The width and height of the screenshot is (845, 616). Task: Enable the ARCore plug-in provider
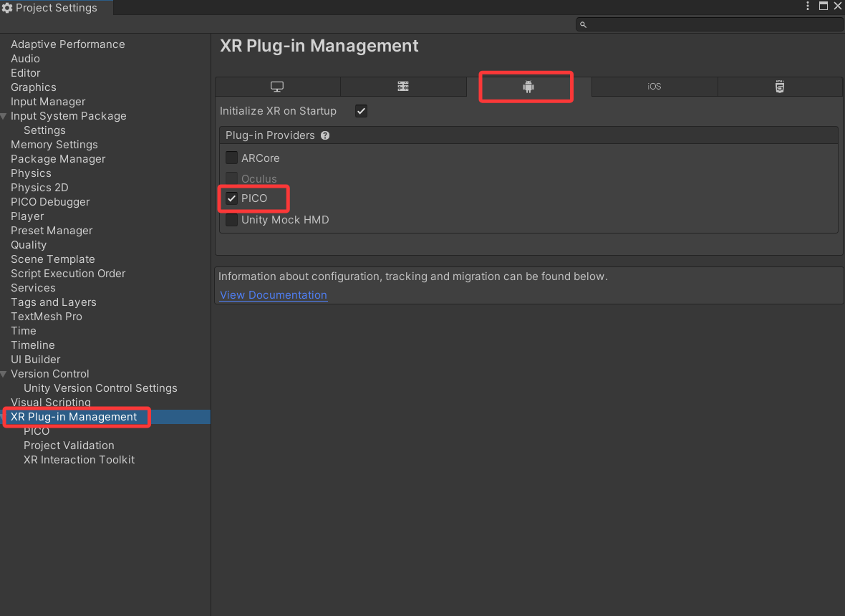[232, 158]
